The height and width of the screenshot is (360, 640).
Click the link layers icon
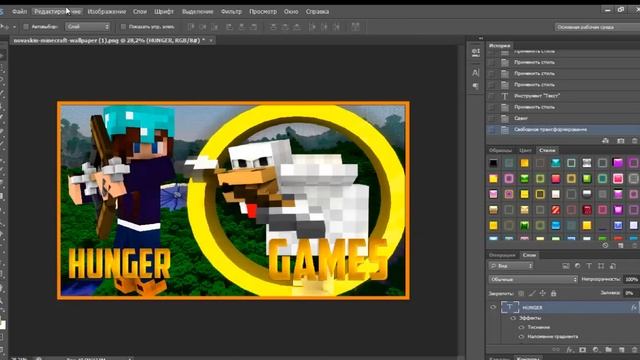[x=556, y=350]
